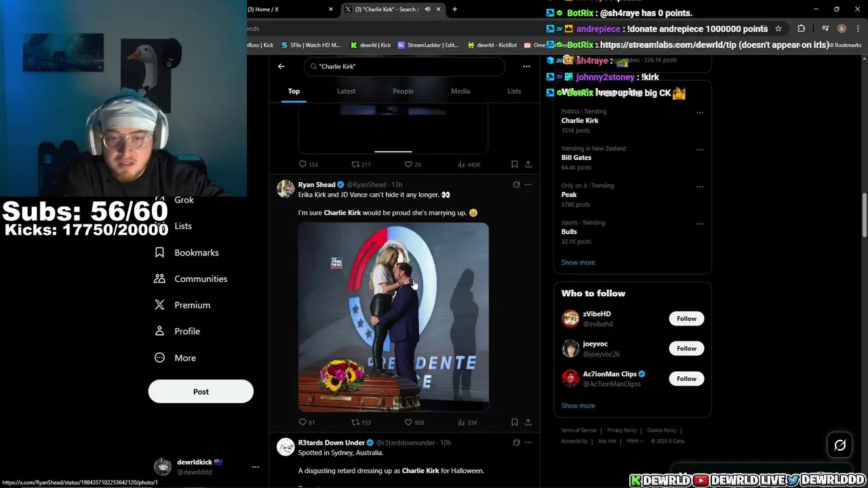Open the Bill Gates trending topic

[576, 157]
